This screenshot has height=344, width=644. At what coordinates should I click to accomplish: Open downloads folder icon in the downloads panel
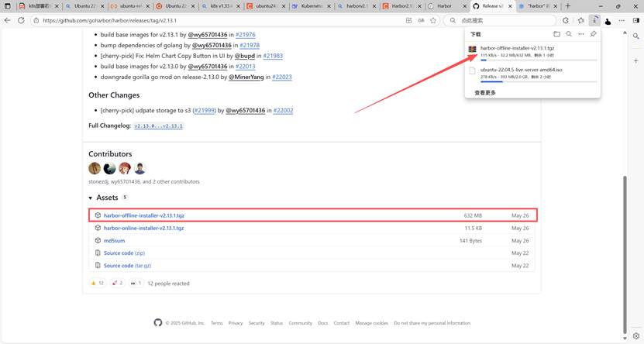pyautogui.click(x=556, y=34)
